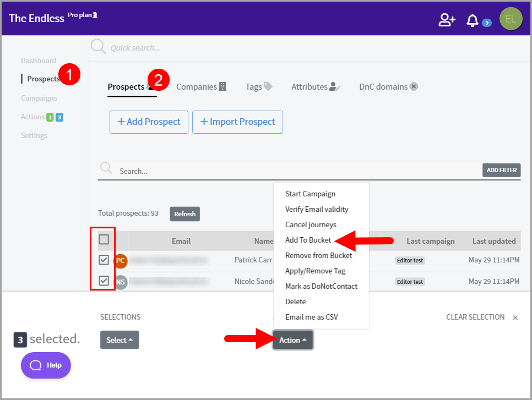Click the prospect search magnifier icon

tap(106, 170)
